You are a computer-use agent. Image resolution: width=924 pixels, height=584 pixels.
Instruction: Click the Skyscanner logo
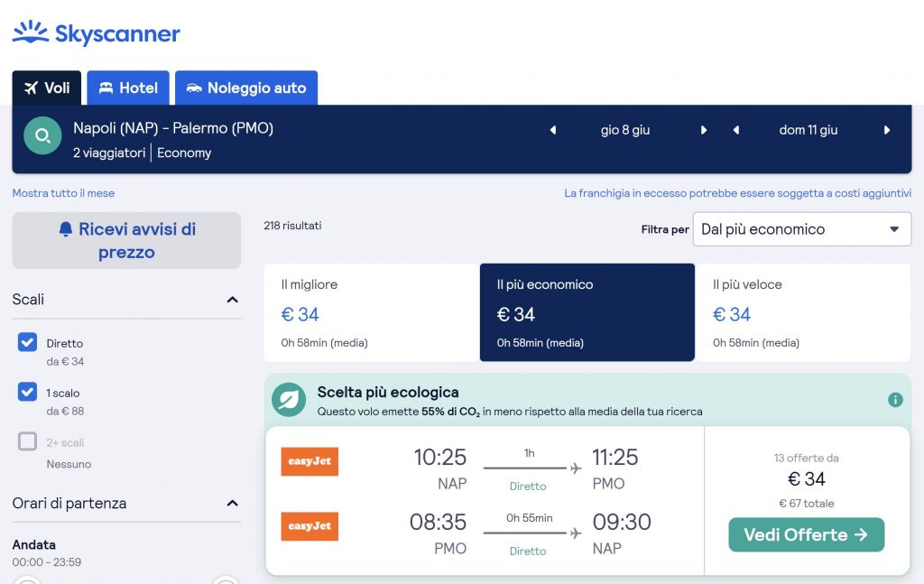pos(96,33)
